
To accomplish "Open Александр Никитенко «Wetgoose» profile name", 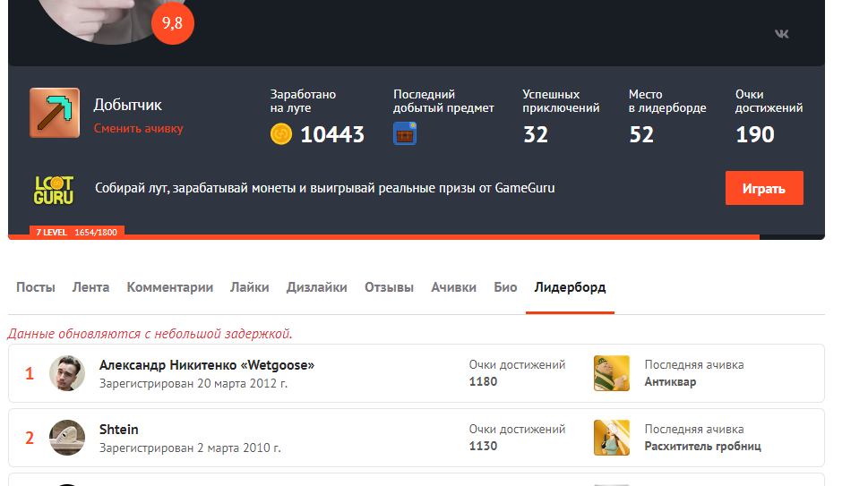I will [x=207, y=365].
